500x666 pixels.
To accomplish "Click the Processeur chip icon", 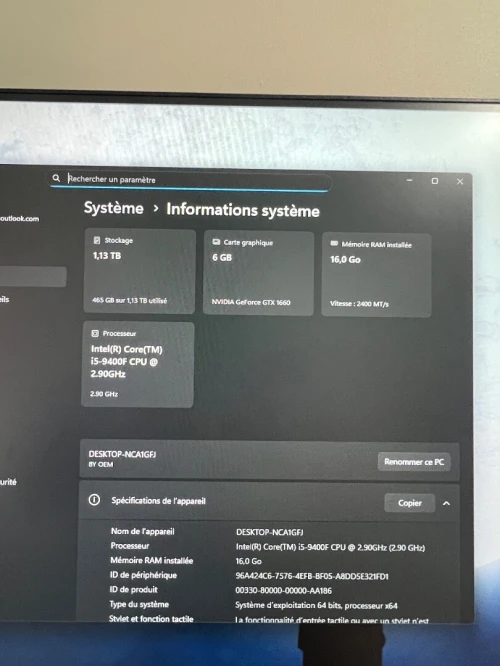I will (x=95, y=333).
